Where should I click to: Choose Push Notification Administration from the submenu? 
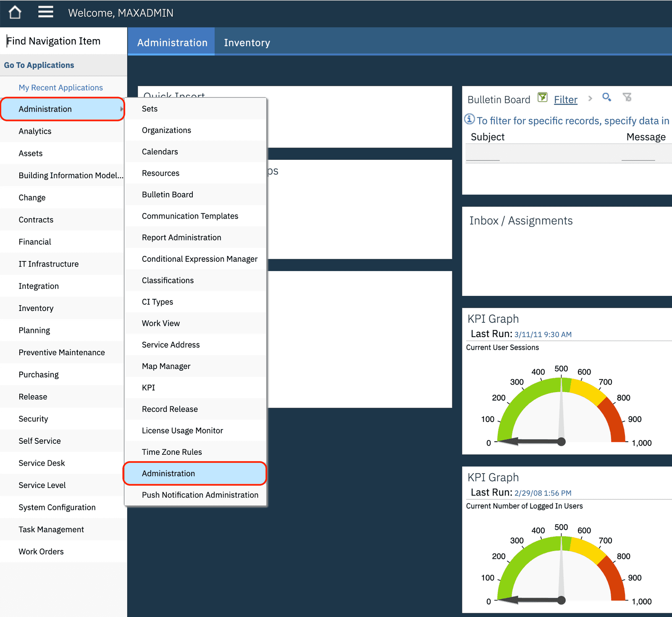point(200,495)
